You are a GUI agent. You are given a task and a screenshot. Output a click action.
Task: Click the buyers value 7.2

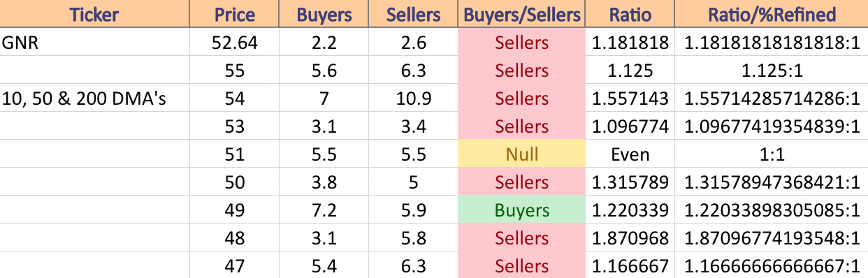pos(324,210)
